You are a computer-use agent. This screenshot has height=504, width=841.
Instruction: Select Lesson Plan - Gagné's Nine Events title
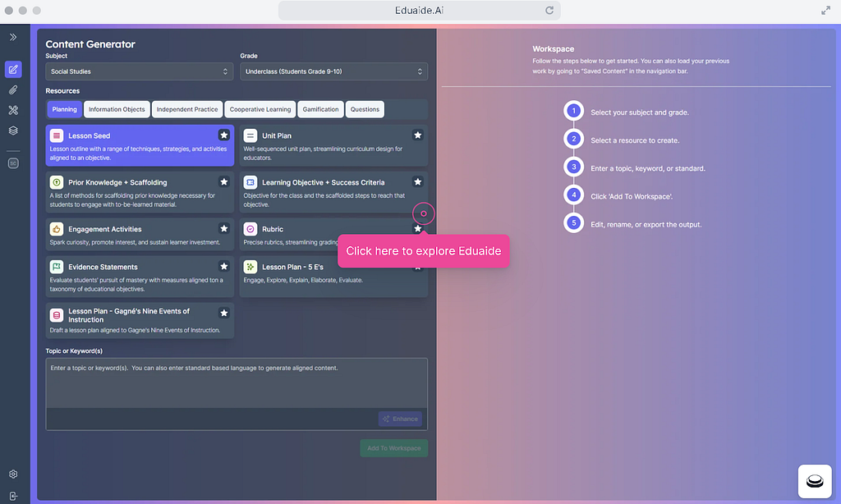129,315
